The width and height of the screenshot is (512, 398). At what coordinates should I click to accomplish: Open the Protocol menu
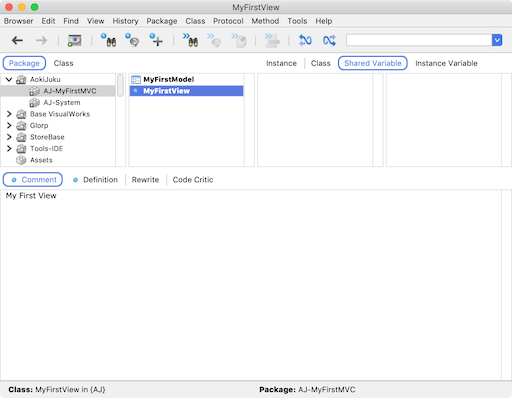(x=228, y=21)
